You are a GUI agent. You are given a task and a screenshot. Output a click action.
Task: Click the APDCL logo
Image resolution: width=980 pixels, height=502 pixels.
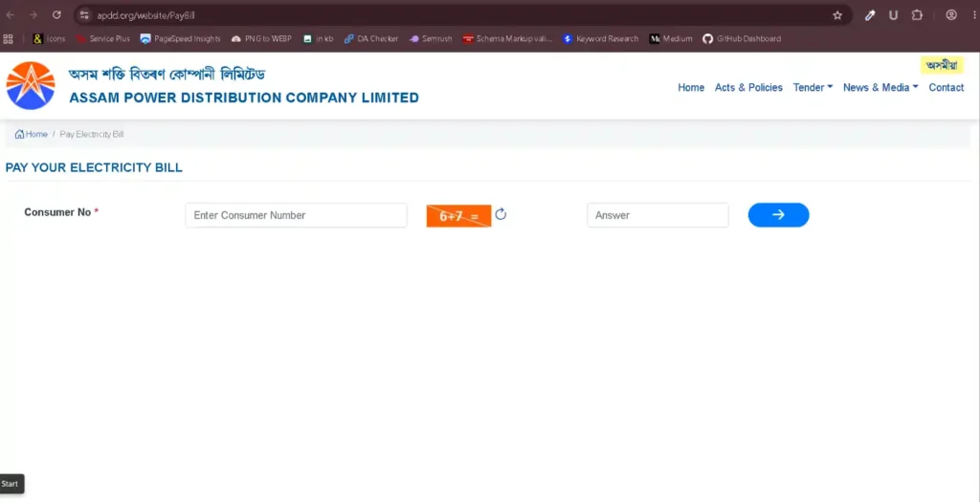[31, 85]
